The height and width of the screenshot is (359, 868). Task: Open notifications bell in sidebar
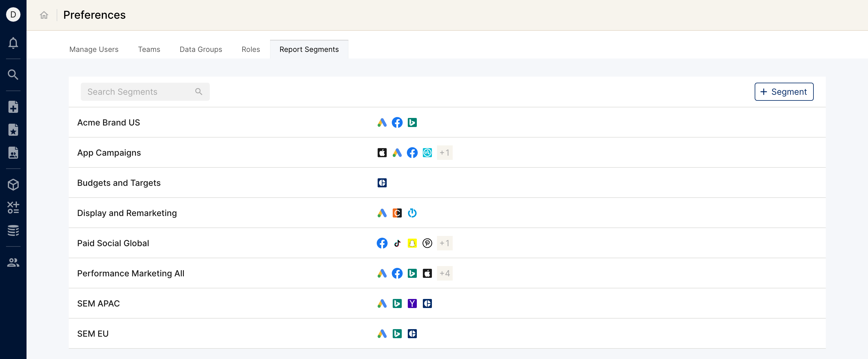(13, 43)
